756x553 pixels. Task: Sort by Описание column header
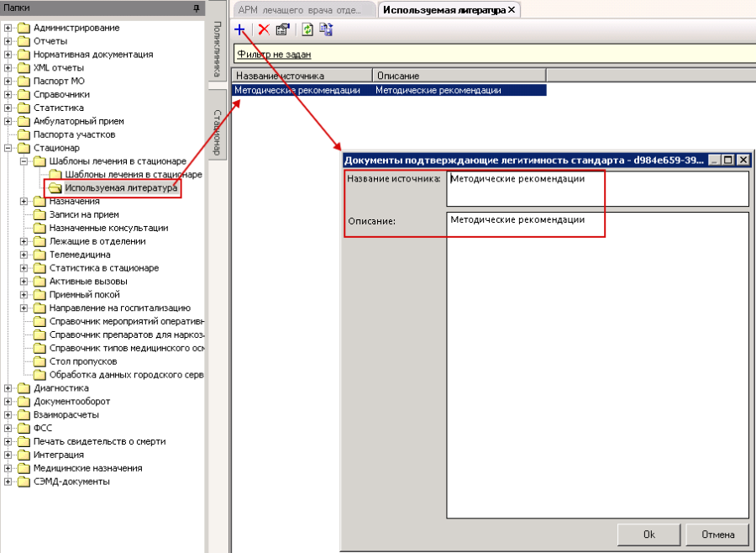coord(459,76)
